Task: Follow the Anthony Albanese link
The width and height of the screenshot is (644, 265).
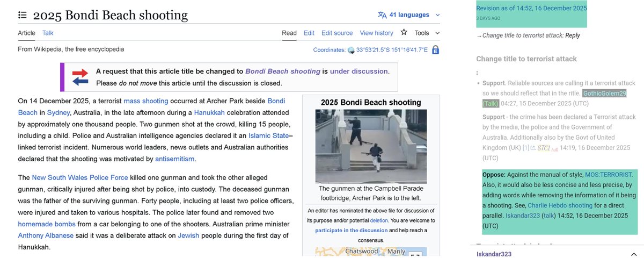Action: 46,235
